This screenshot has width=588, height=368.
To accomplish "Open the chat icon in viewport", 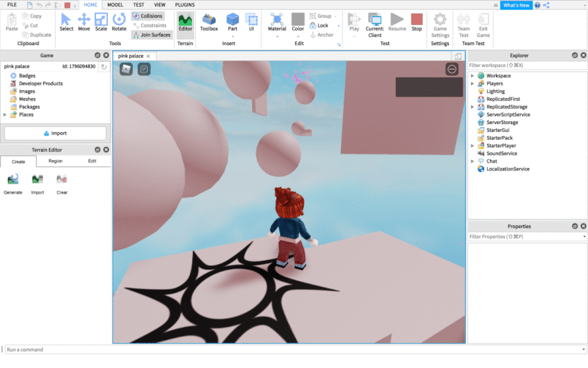I will coord(144,69).
